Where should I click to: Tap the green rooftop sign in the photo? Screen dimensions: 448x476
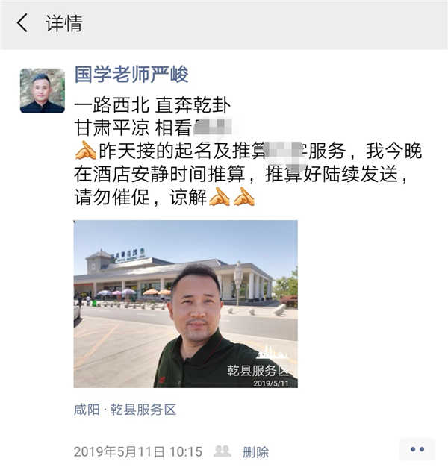point(128,255)
